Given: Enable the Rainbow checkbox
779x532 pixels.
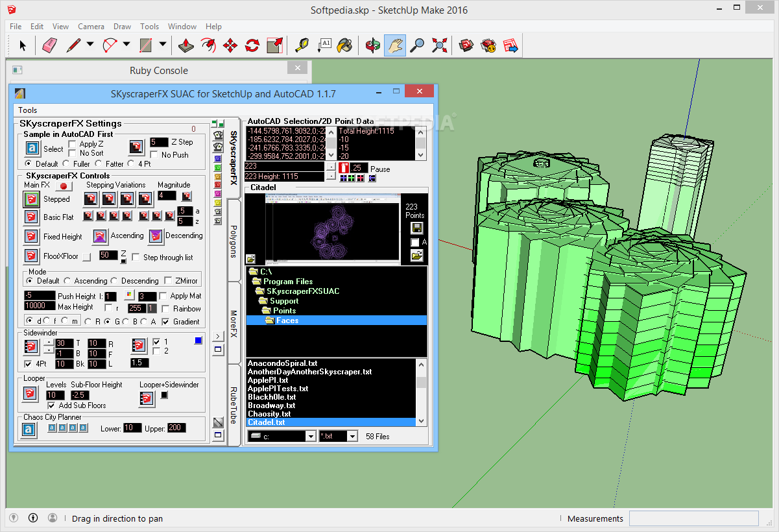Looking at the screenshot, I should point(165,309).
